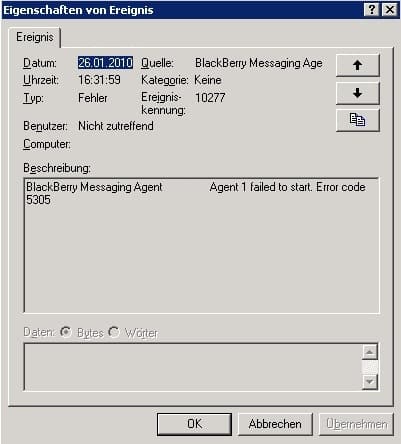
Task: Open context help via the question mark button
Action: 372,10
